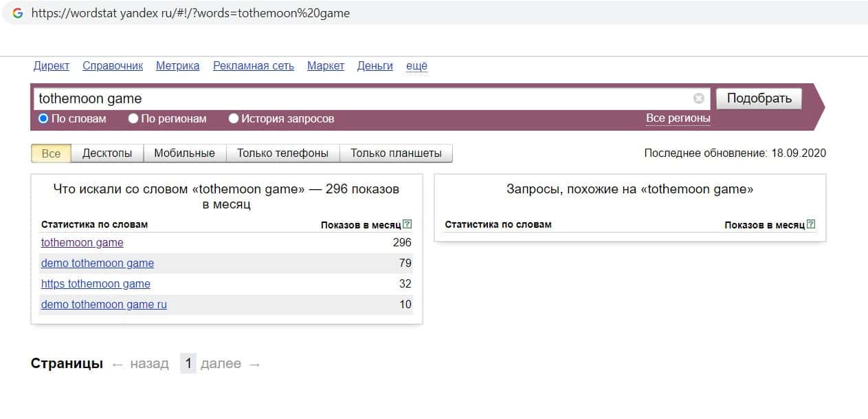Viewport: 868px width, 419px height.
Task: Open the Директ link
Action: click(52, 66)
